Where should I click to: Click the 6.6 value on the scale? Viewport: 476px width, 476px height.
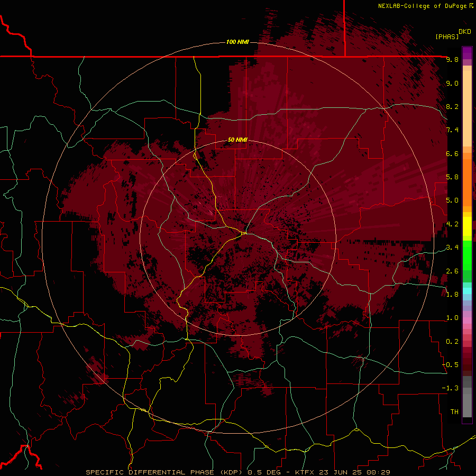(452, 153)
